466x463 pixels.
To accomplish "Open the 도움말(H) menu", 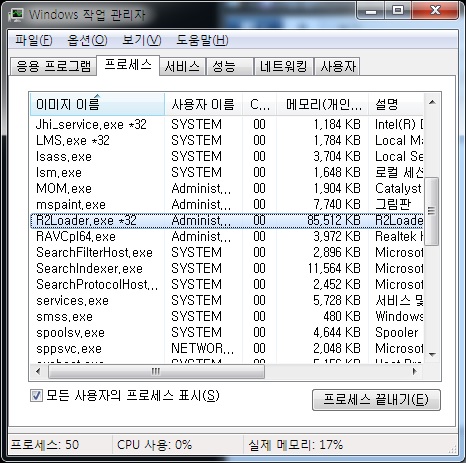I will pos(202,40).
